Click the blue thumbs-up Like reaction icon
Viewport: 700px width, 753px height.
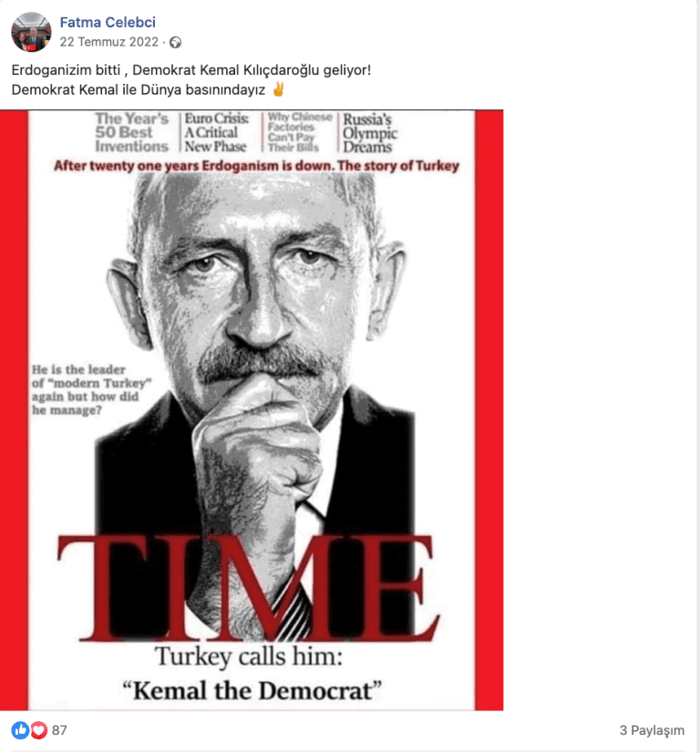point(20,730)
